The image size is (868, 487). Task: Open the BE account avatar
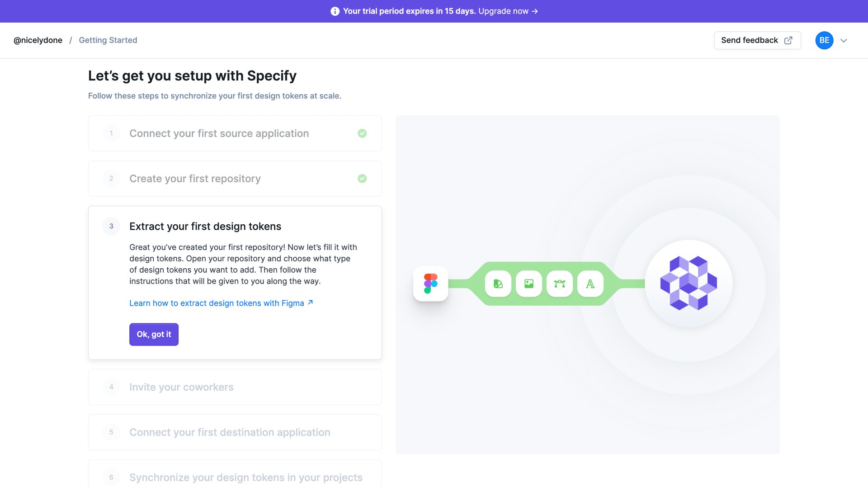tap(824, 40)
